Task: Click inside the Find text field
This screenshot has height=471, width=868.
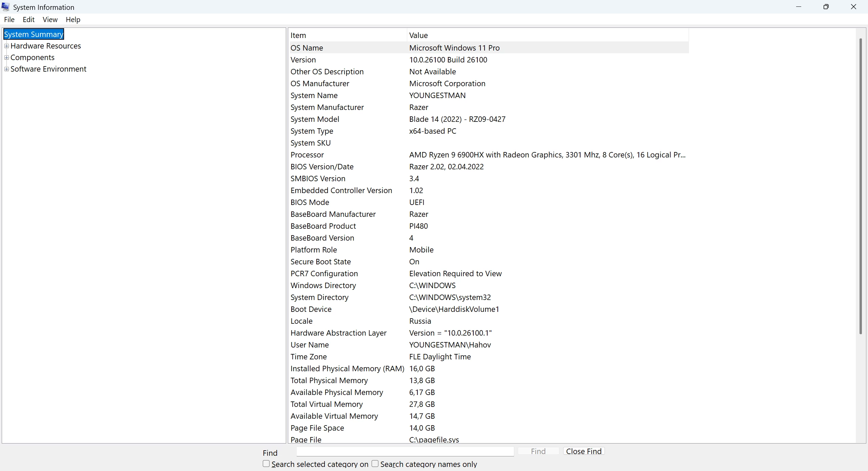Action: pyautogui.click(x=405, y=451)
